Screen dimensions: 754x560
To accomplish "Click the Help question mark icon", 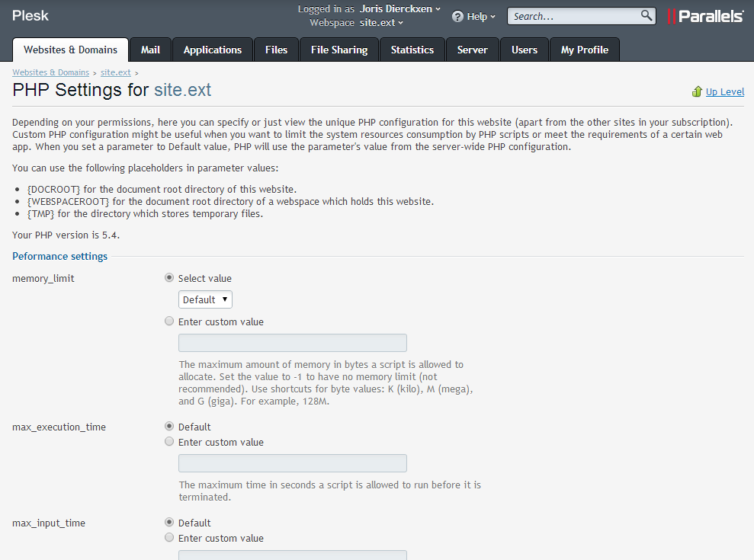I will point(457,16).
